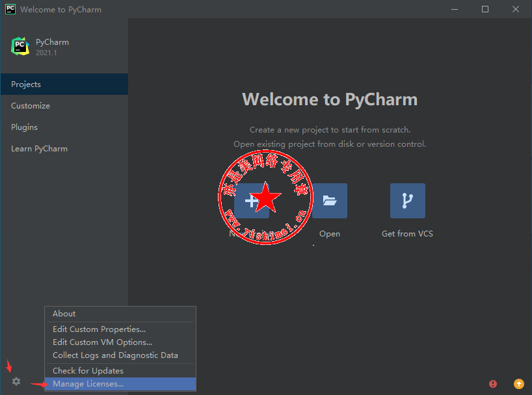Image resolution: width=532 pixels, height=395 pixels.
Task: Click the red error notification icon
Action: click(492, 384)
